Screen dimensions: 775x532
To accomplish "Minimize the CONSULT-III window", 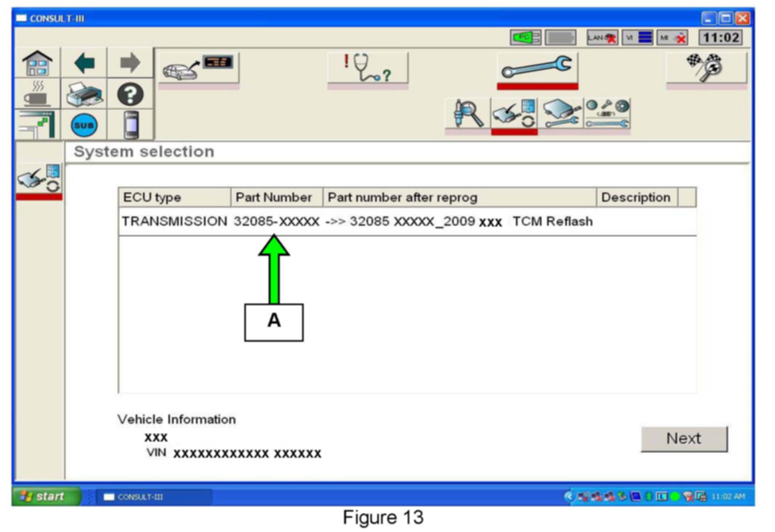I will pyautogui.click(x=708, y=18).
